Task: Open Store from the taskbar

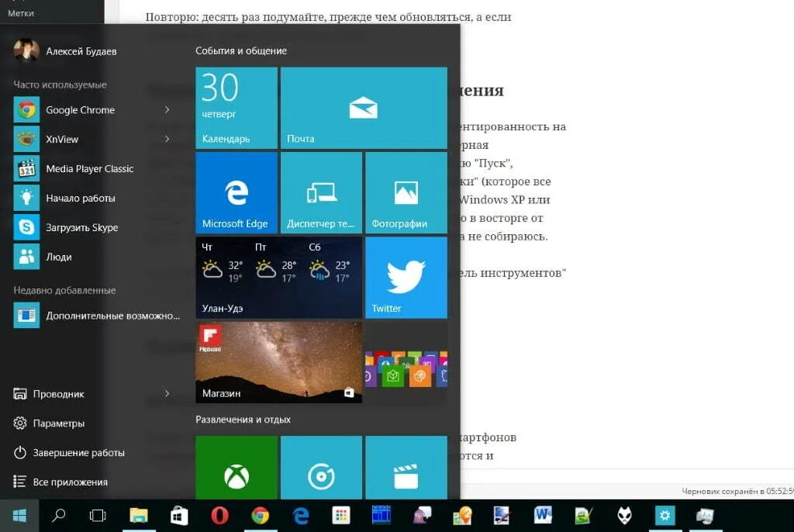Action: 179,516
